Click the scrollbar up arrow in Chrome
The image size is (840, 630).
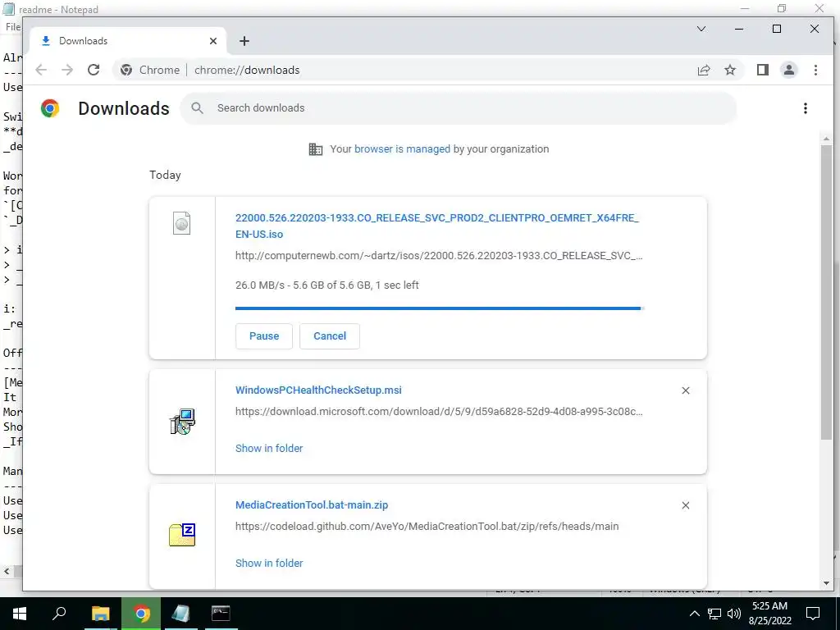pyautogui.click(x=826, y=139)
